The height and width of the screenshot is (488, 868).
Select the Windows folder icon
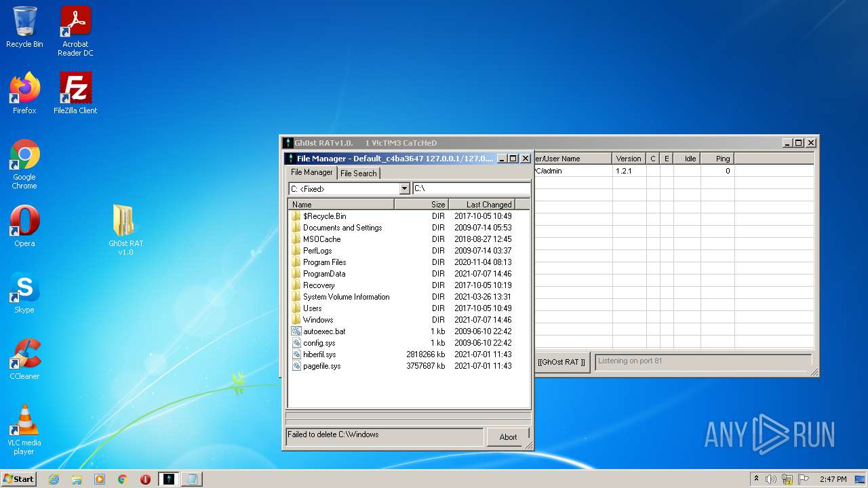click(x=296, y=320)
